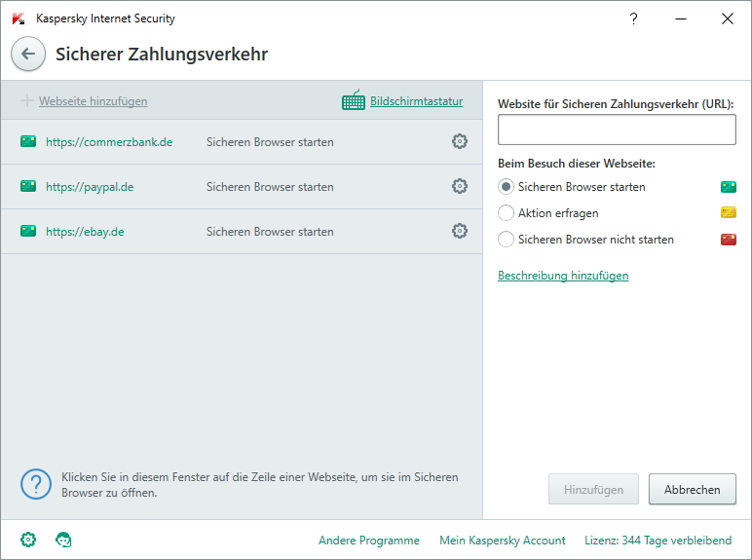Open settings gear for commerzbank.de row
The width and height of the screenshot is (752, 560).
tap(460, 141)
